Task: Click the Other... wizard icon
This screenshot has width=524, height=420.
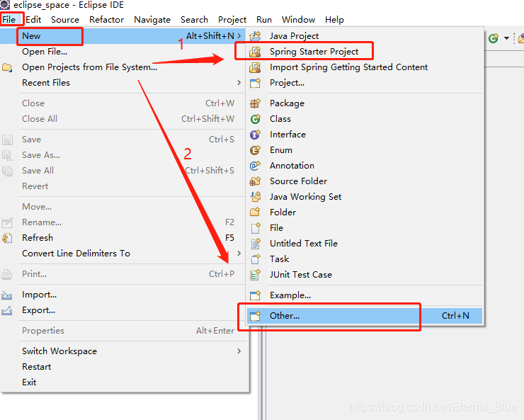Action: click(x=256, y=316)
